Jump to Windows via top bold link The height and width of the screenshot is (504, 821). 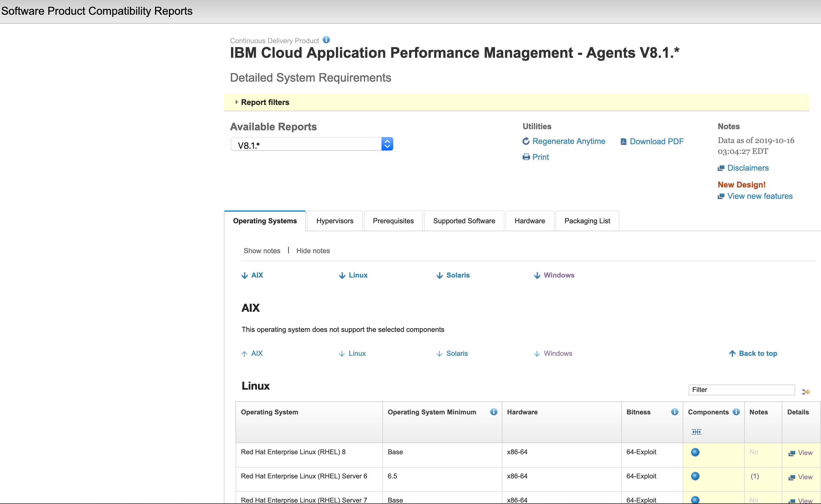(x=559, y=275)
